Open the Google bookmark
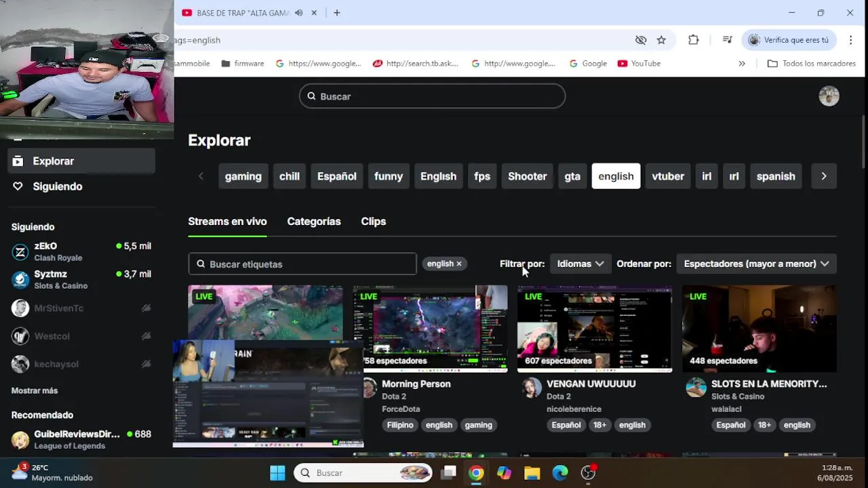Screen dimensions: 868x488 (x=588, y=64)
